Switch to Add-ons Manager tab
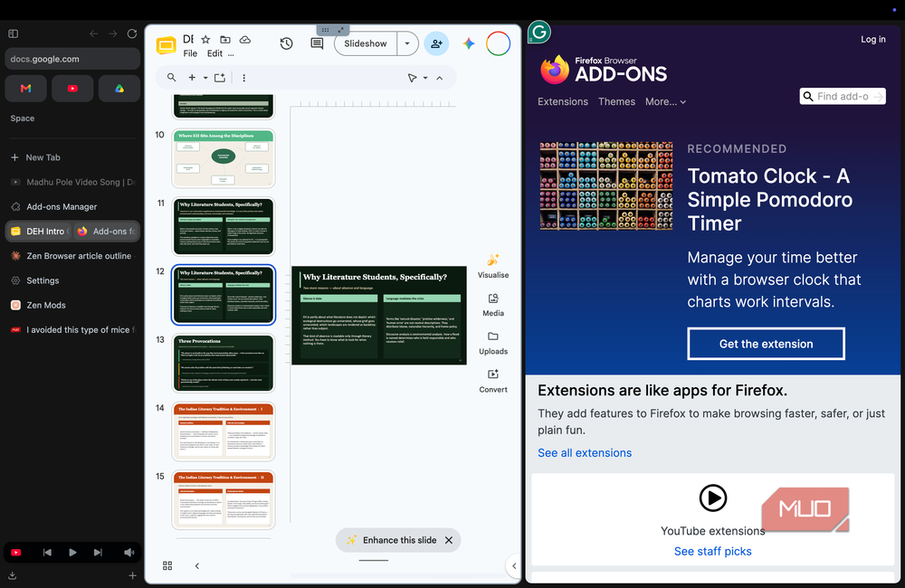The image size is (905, 588). [72, 206]
